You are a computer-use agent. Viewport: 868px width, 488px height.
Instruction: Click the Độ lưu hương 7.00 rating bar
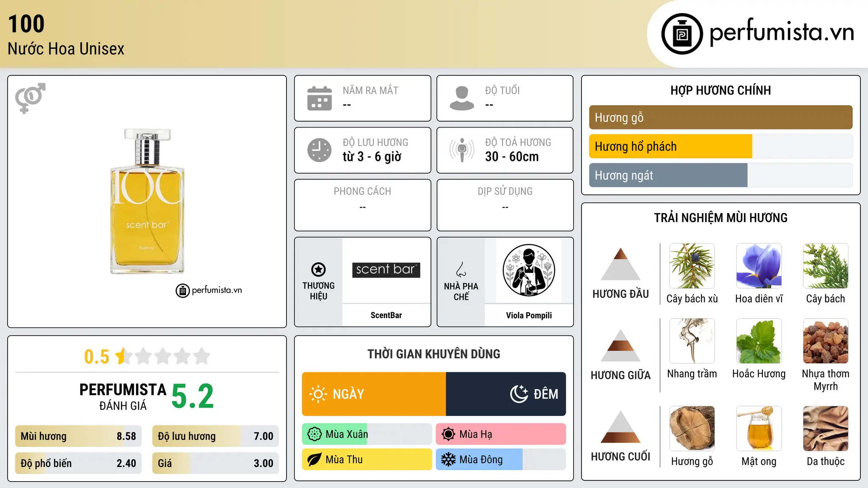coord(216,436)
